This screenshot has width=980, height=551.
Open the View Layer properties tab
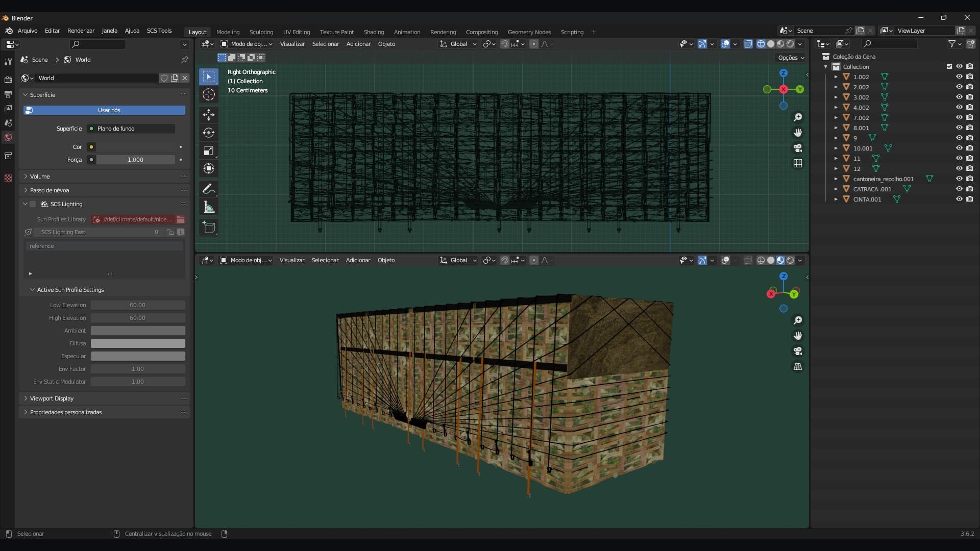pos(8,109)
